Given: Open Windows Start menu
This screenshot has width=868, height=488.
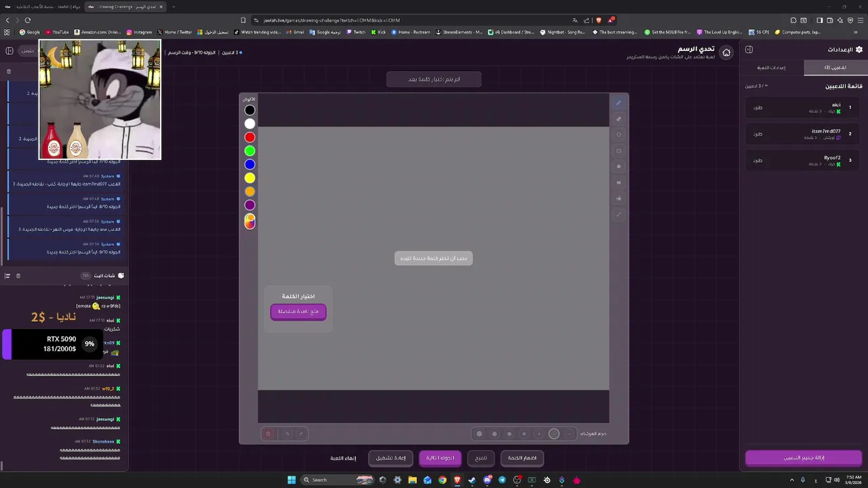Looking at the screenshot, I should pyautogui.click(x=292, y=480).
